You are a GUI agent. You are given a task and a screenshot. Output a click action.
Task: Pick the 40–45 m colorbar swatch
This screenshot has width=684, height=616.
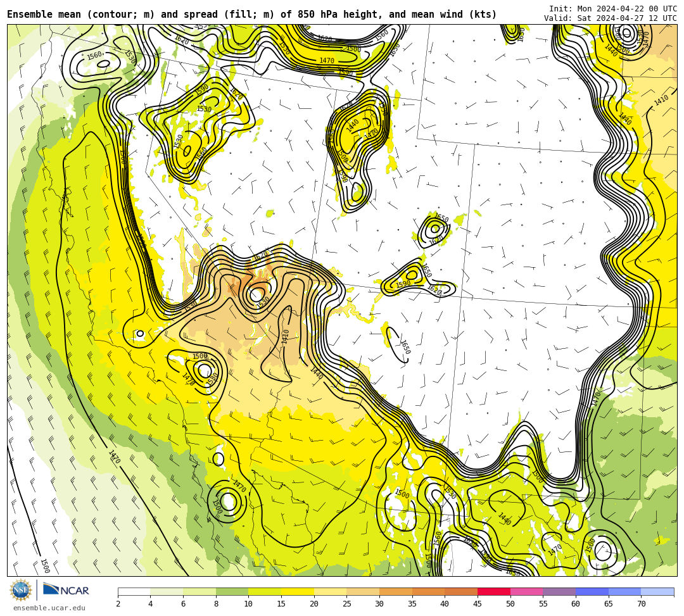(x=461, y=591)
